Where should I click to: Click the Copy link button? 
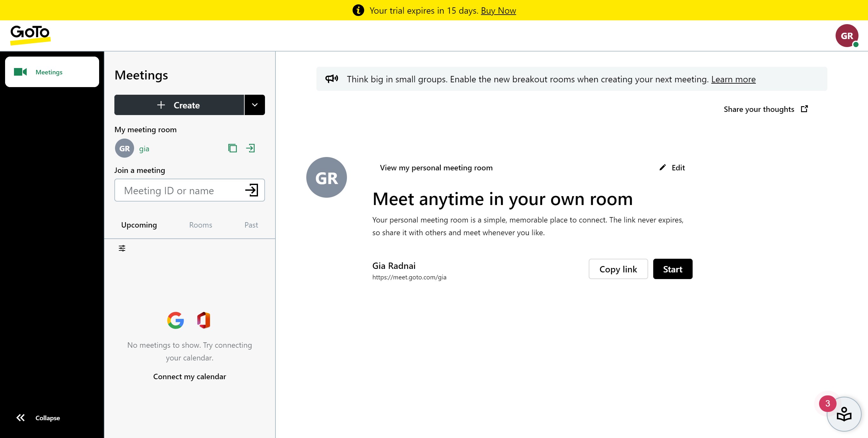(x=618, y=269)
